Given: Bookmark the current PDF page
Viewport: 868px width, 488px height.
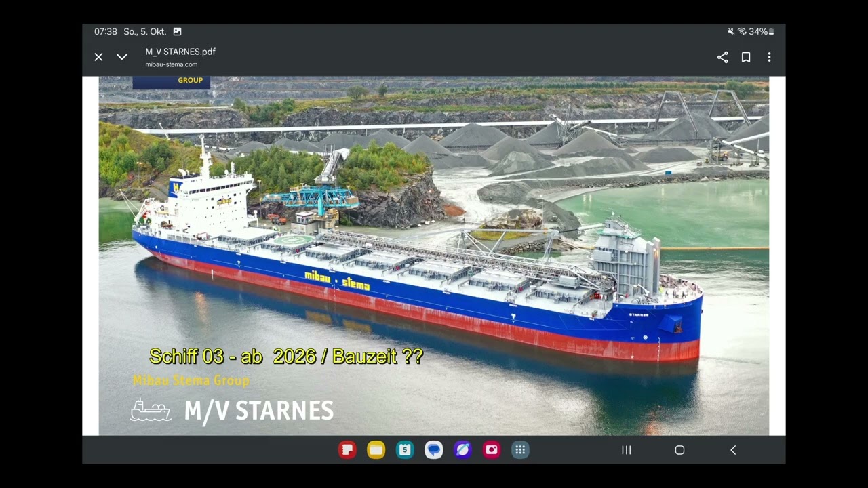Looking at the screenshot, I should click(x=746, y=58).
